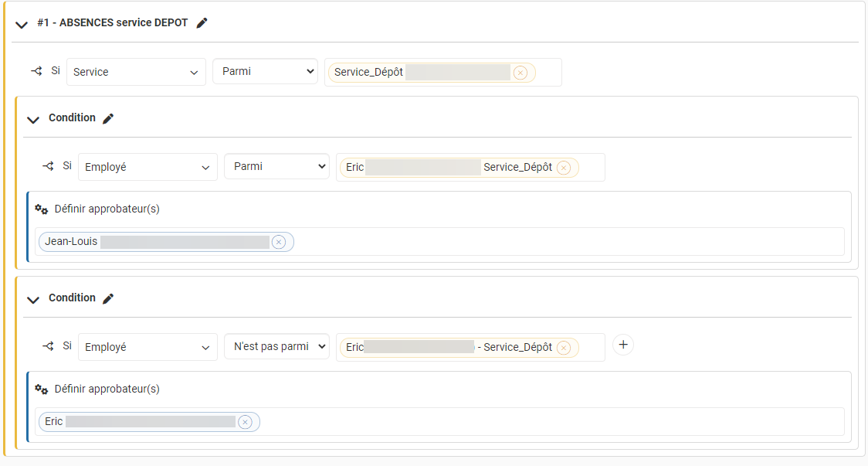Remove Jean-Louis approver tag
The image size is (868, 466).
[279, 242]
